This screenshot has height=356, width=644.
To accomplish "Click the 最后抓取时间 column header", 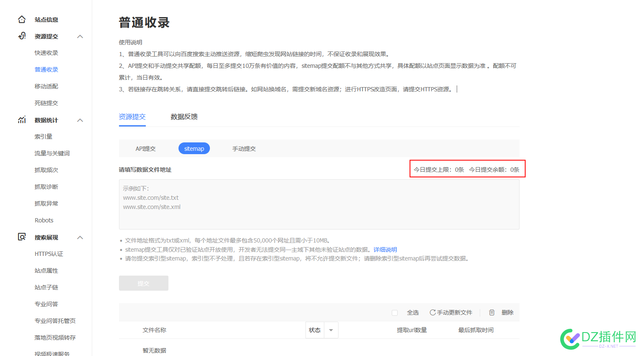I will tap(476, 330).
